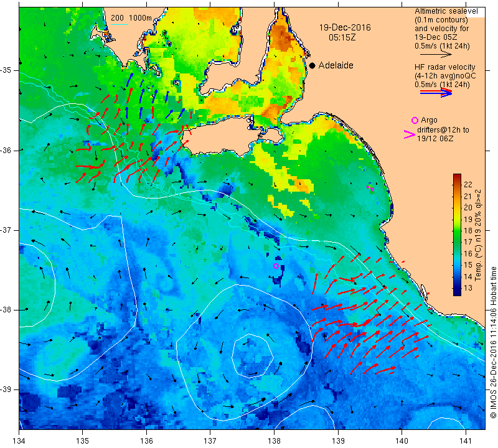Click the '19/12 06Z' legend text
The height and width of the screenshot is (448, 498).
435,139
